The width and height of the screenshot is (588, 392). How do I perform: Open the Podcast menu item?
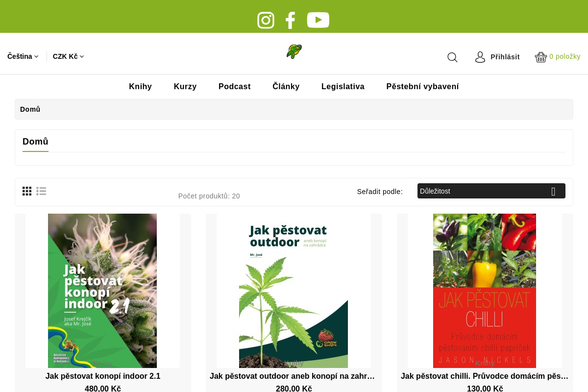point(235,87)
